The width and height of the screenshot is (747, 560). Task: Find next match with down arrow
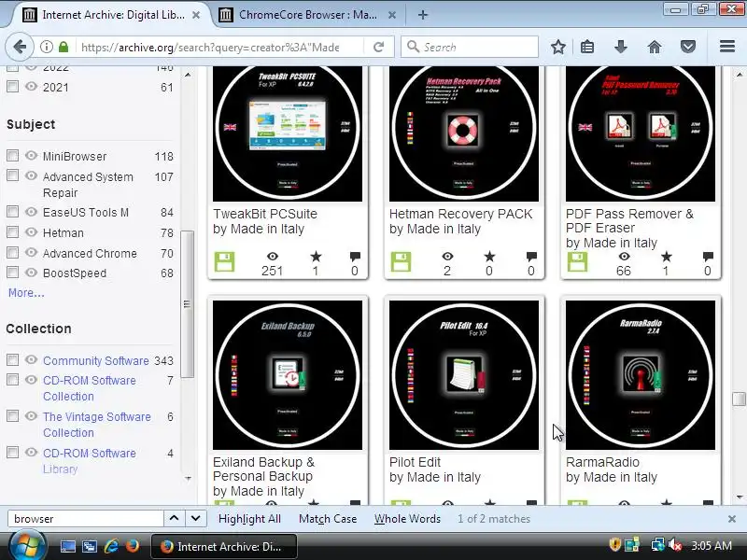tap(195, 518)
